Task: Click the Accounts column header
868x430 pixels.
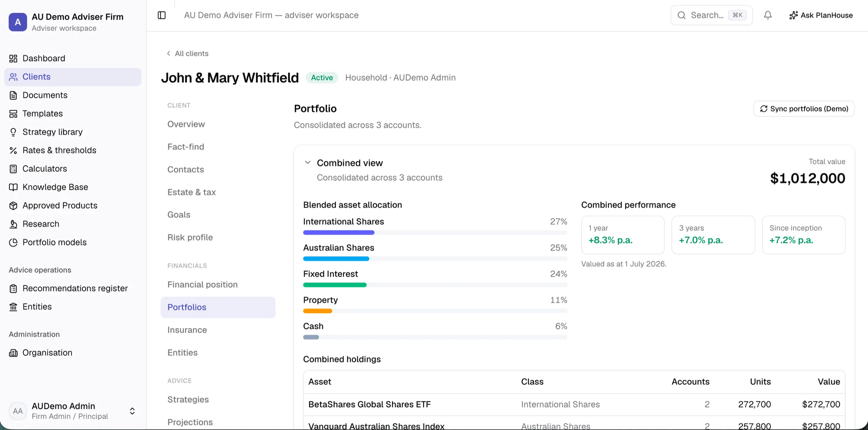Action: coord(690,382)
